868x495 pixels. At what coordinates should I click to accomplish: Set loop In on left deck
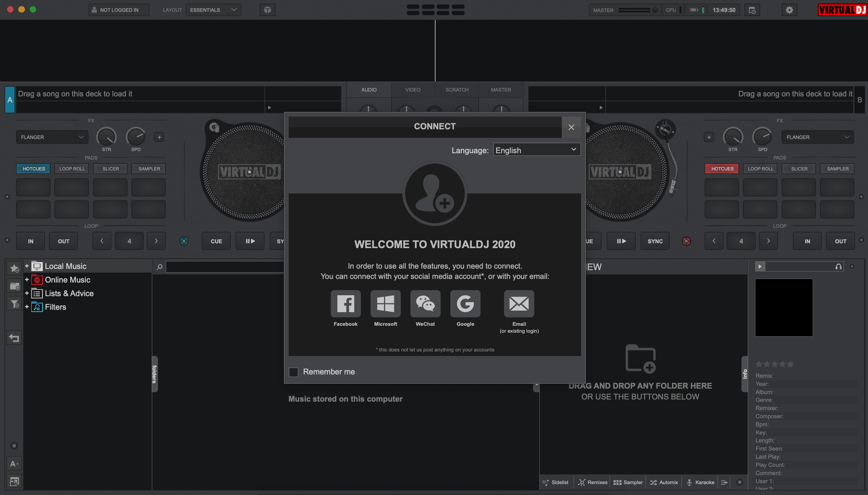31,241
